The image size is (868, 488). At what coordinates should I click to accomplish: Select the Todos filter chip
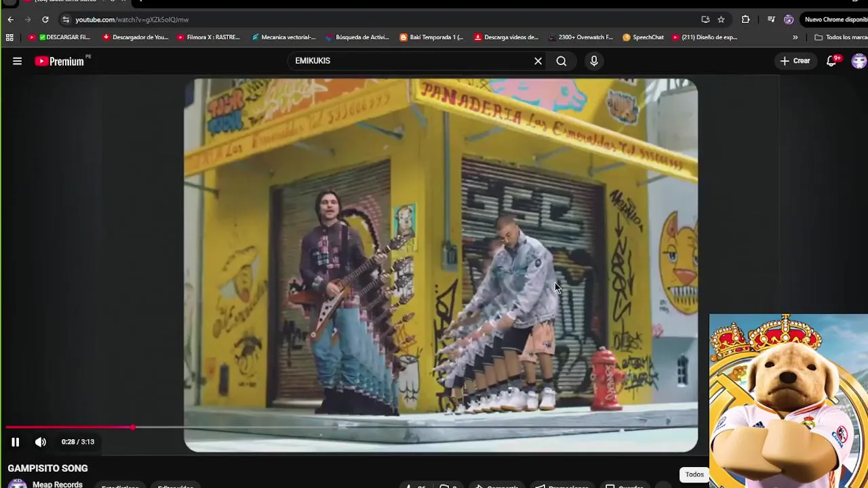tap(694, 474)
